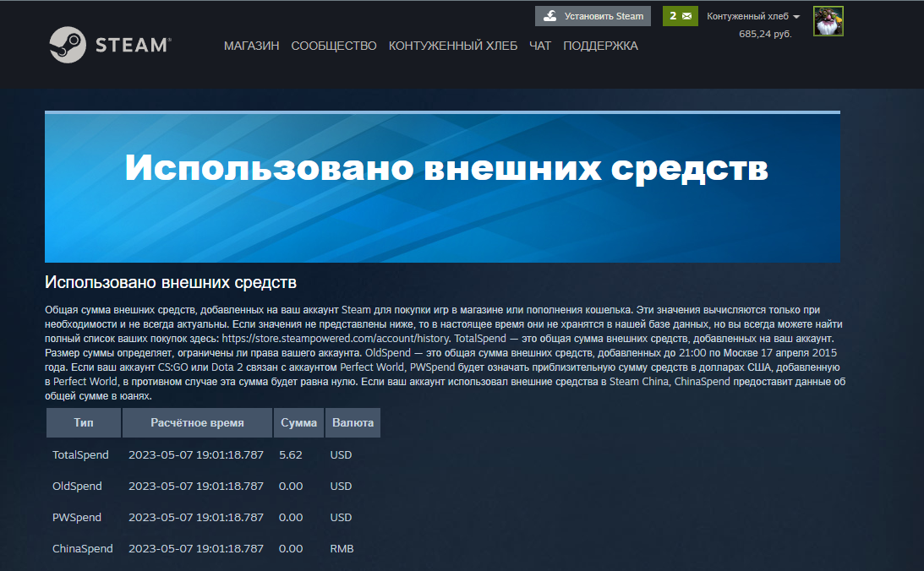Click the Валюта column header

pyautogui.click(x=353, y=422)
